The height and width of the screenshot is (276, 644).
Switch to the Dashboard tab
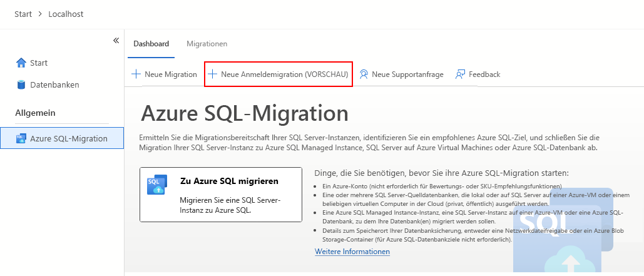point(151,44)
